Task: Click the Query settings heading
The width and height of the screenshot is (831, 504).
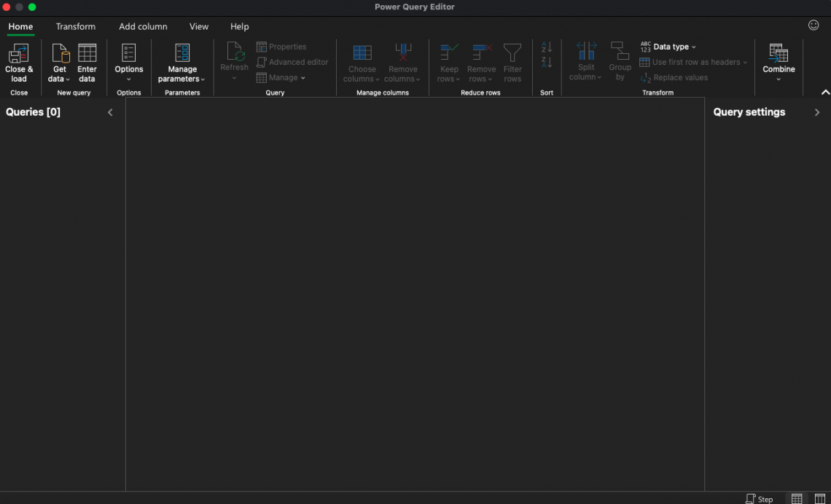Action: (x=749, y=112)
